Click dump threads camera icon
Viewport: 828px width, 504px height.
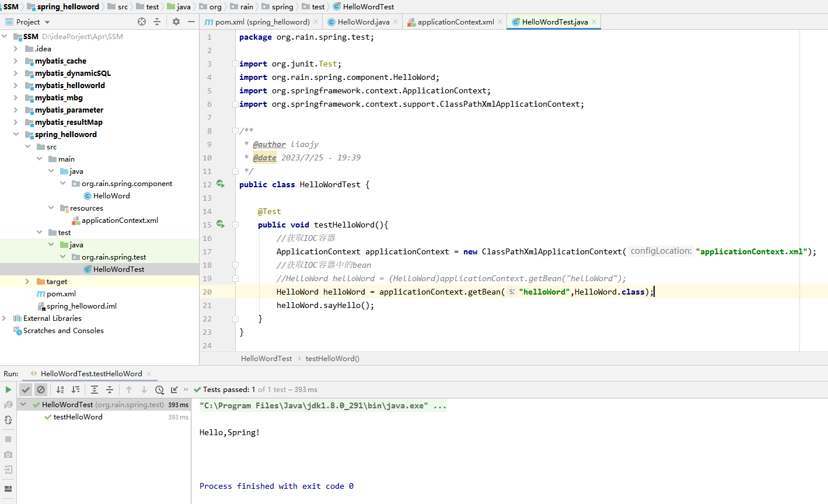click(x=8, y=454)
